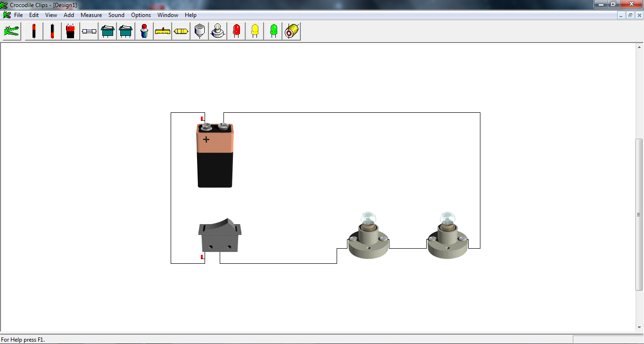Add a red LED component
This screenshot has width=644, height=344.
[x=236, y=31]
